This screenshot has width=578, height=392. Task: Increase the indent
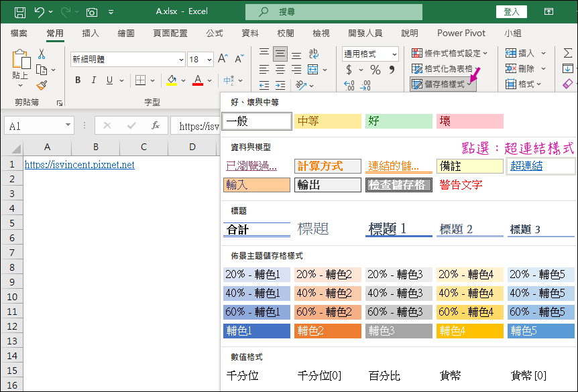click(x=280, y=86)
